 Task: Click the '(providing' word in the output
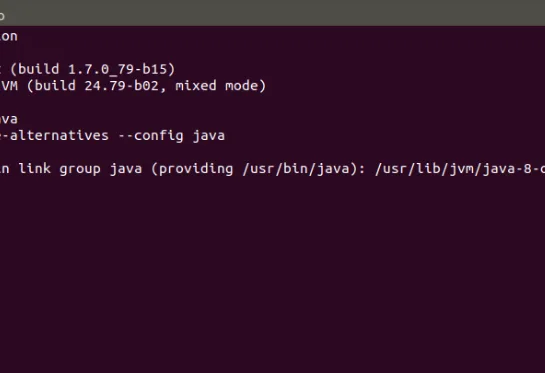pos(192,169)
